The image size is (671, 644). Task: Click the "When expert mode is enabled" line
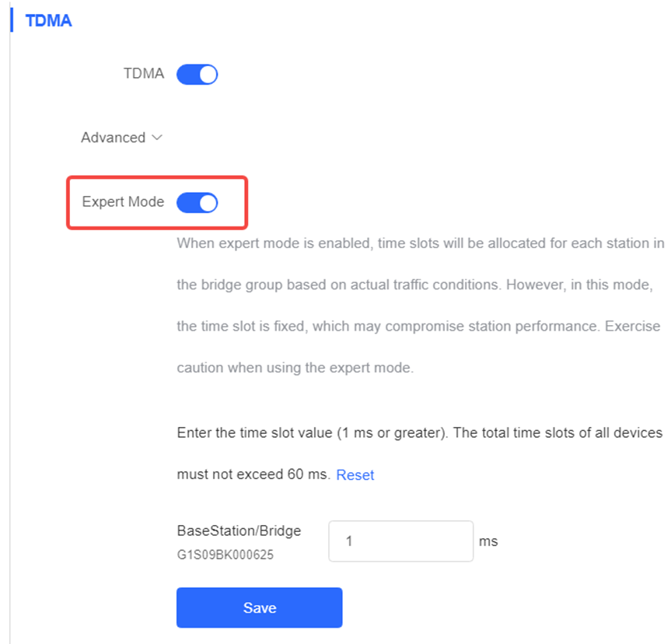421,243
